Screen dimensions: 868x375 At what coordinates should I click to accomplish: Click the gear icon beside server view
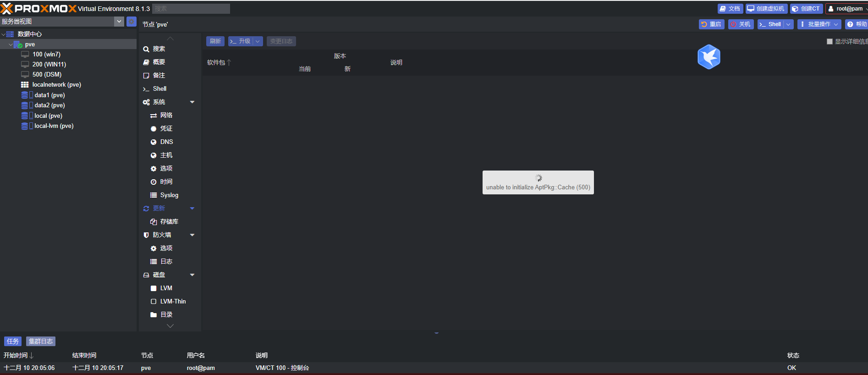pos(132,22)
